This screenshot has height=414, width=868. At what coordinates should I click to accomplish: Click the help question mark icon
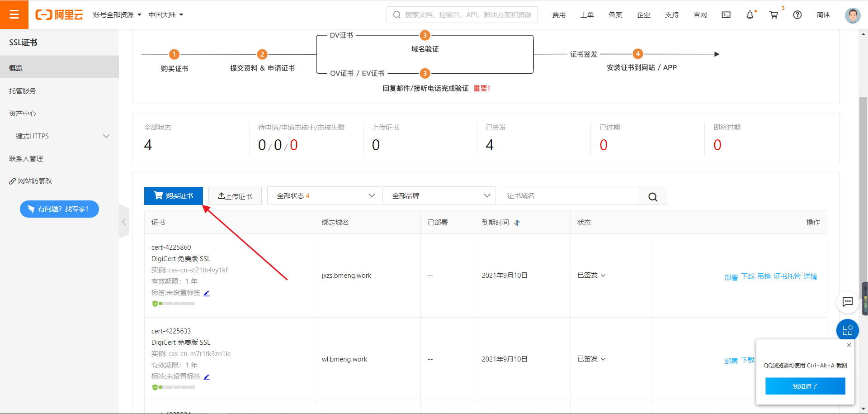coord(797,15)
